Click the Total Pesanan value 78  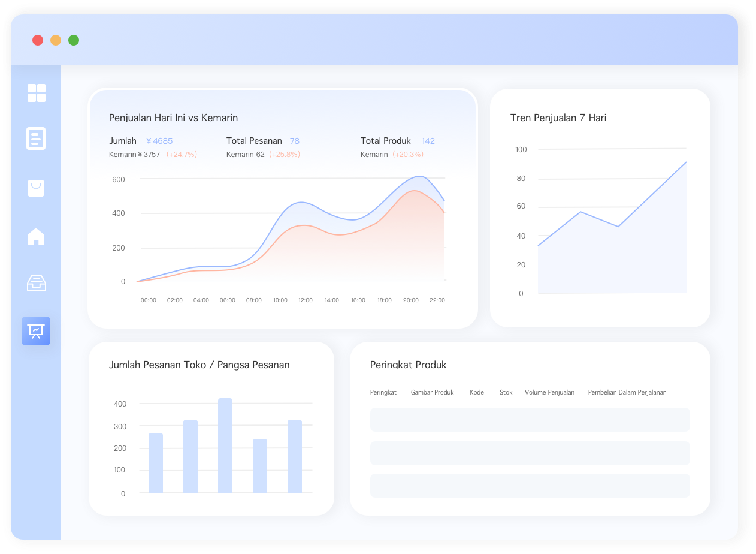(295, 141)
